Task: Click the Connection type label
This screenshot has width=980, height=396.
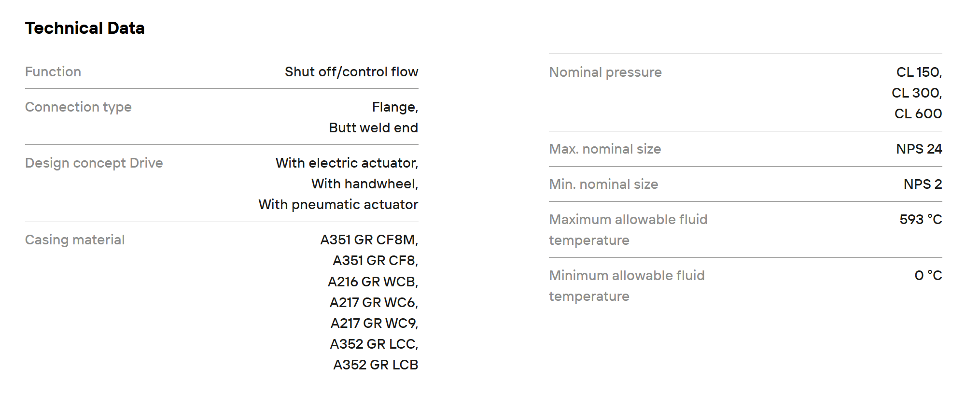Action: [78, 107]
